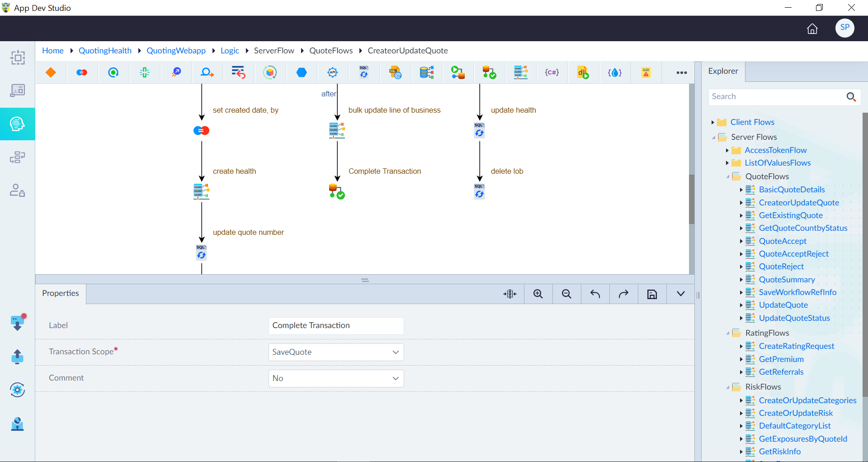Open Logic breadcrumb link
This screenshot has height=462, width=868.
[230, 51]
